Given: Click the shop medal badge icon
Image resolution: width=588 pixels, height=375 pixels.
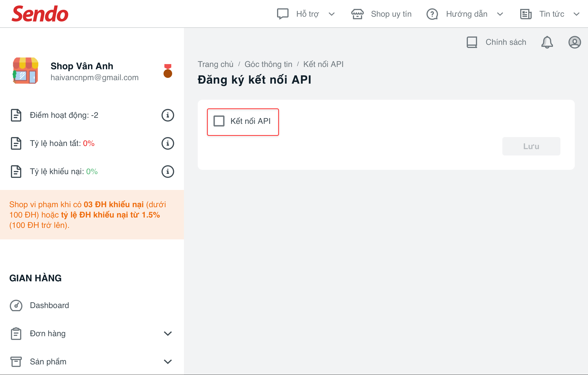Looking at the screenshot, I should coord(168,71).
